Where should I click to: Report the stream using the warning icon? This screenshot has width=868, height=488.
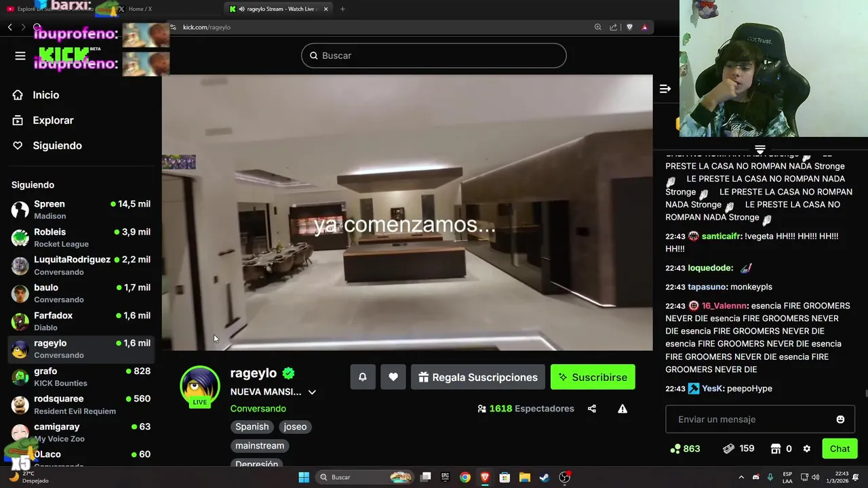tap(623, 409)
